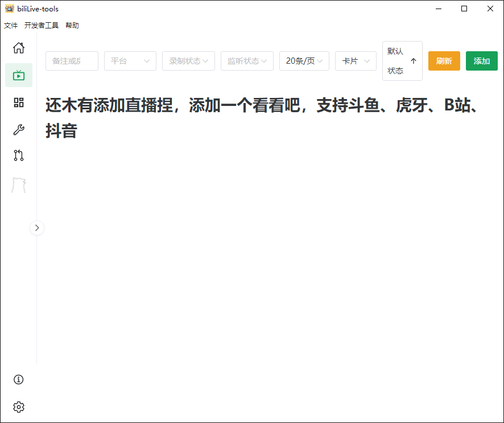The image size is (504, 423).
Task: Click the version branch icon in sidebar
Action: (x=18, y=155)
